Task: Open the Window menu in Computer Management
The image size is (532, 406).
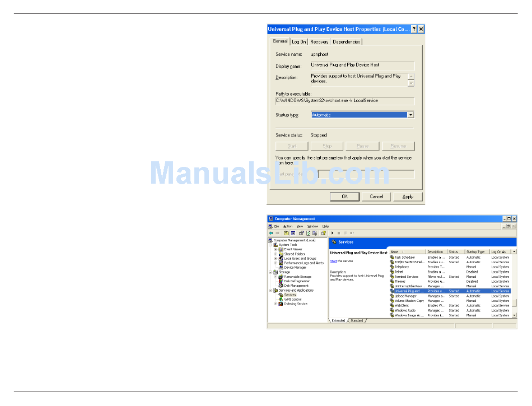Action: [313, 226]
